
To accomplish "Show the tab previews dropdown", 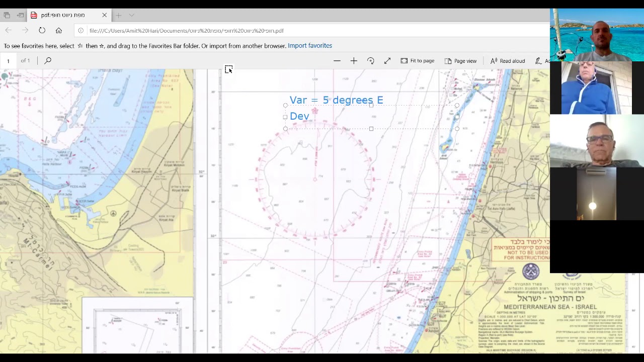I will (x=131, y=15).
